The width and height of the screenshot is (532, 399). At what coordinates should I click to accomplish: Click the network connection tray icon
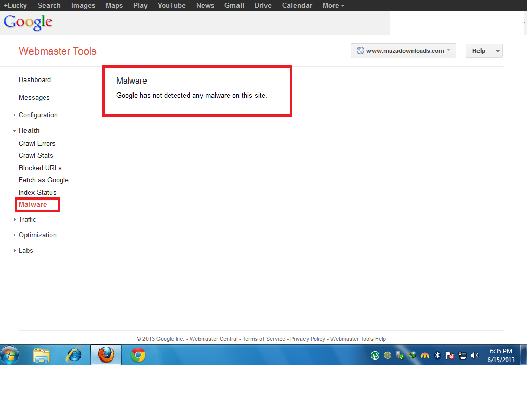462,355
